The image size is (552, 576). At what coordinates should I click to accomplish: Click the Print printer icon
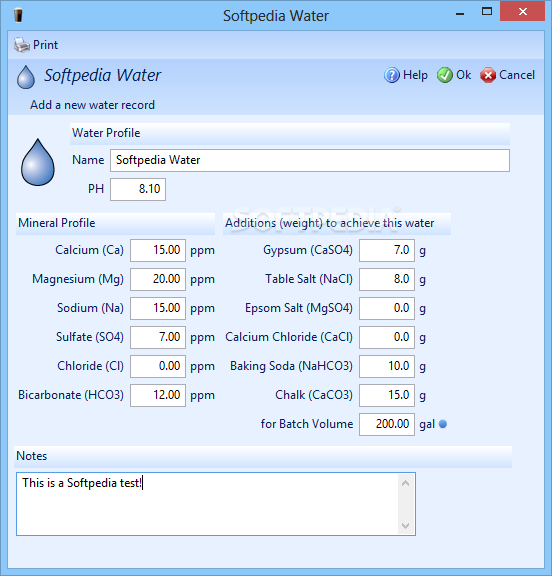pos(22,45)
